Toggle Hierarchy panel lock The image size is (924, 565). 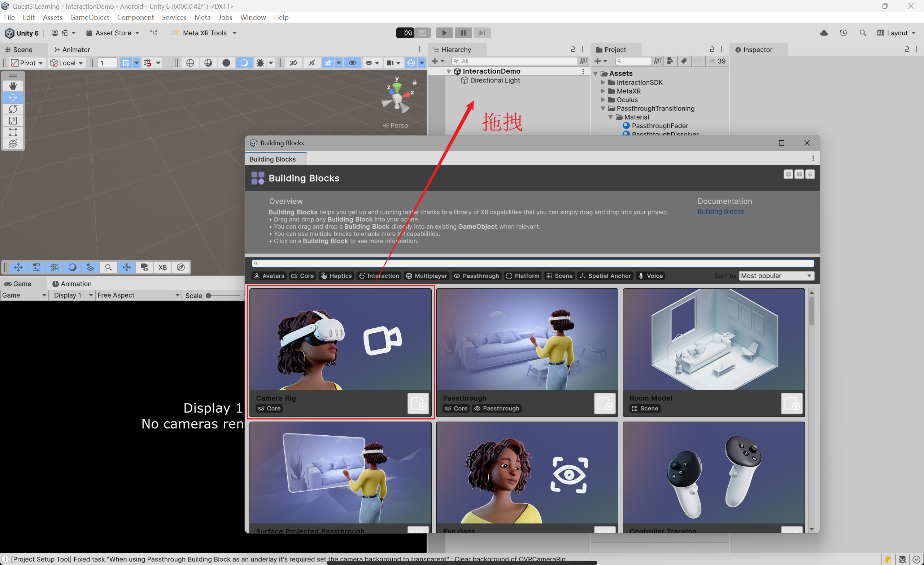pyautogui.click(x=573, y=49)
